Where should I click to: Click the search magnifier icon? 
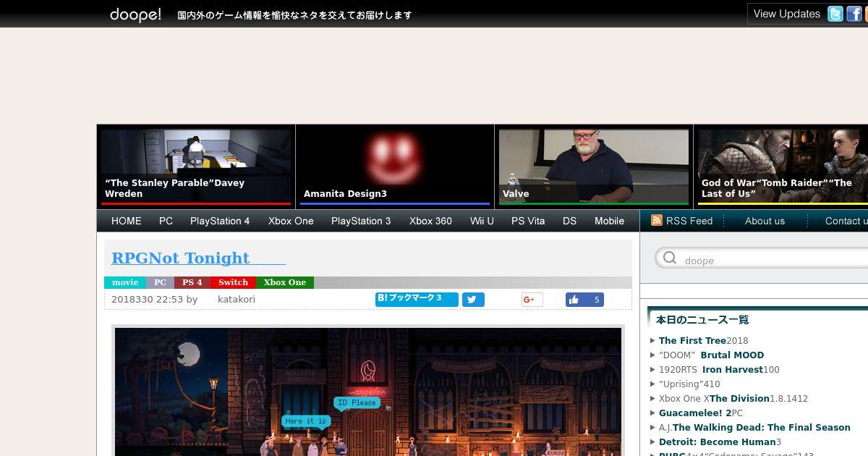pos(670,258)
